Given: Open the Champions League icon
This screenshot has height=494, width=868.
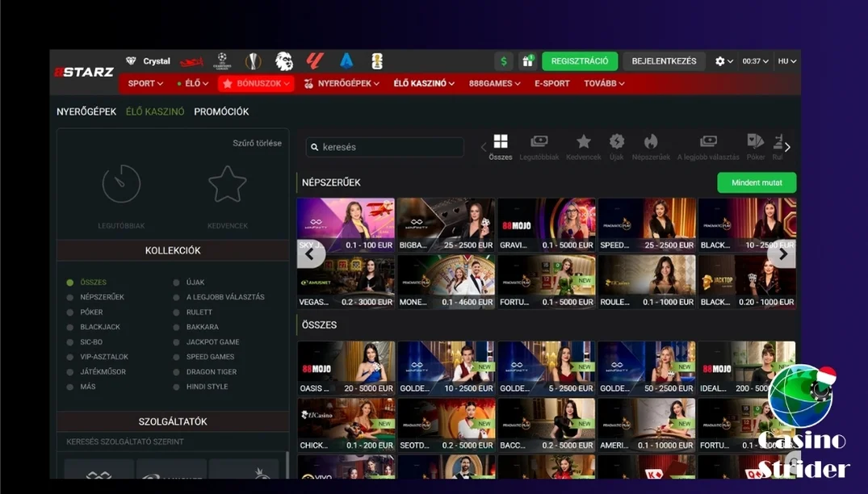Looking at the screenshot, I should click(x=222, y=61).
